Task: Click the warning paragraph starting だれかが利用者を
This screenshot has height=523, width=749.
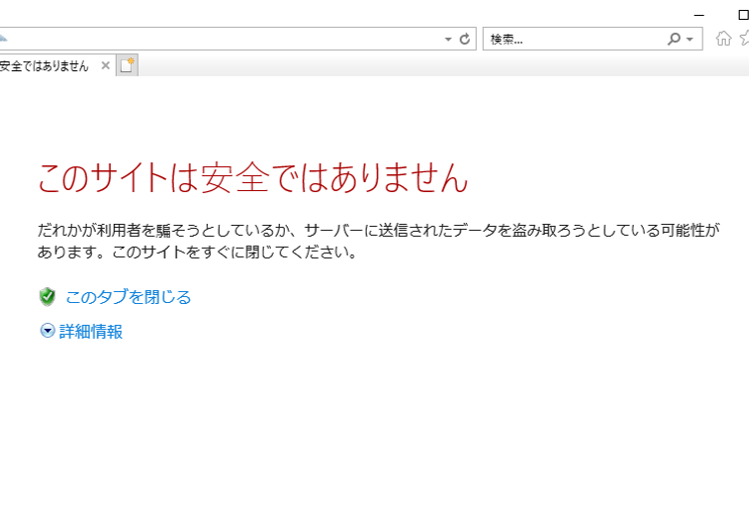Action: [378, 241]
